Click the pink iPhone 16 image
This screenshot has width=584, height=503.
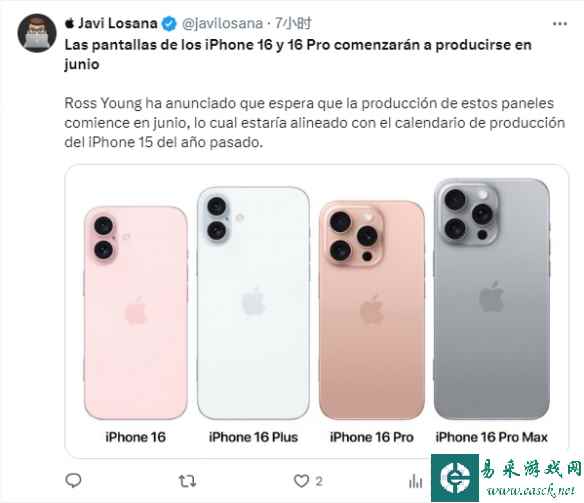136,313
